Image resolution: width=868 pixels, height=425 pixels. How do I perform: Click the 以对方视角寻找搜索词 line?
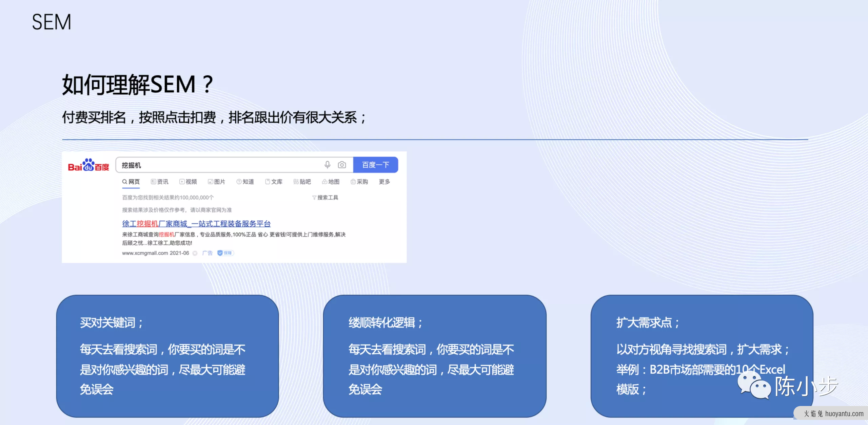point(703,350)
